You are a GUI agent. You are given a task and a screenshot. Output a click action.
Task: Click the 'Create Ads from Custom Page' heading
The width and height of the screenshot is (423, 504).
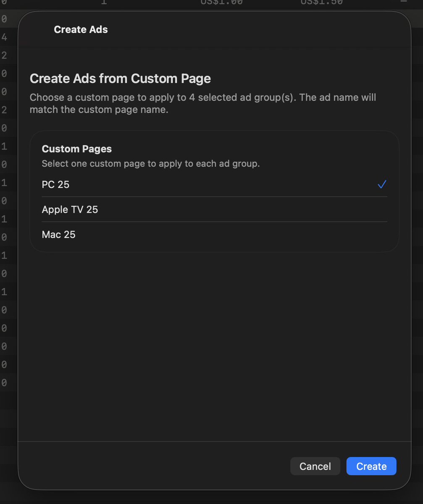(120, 79)
